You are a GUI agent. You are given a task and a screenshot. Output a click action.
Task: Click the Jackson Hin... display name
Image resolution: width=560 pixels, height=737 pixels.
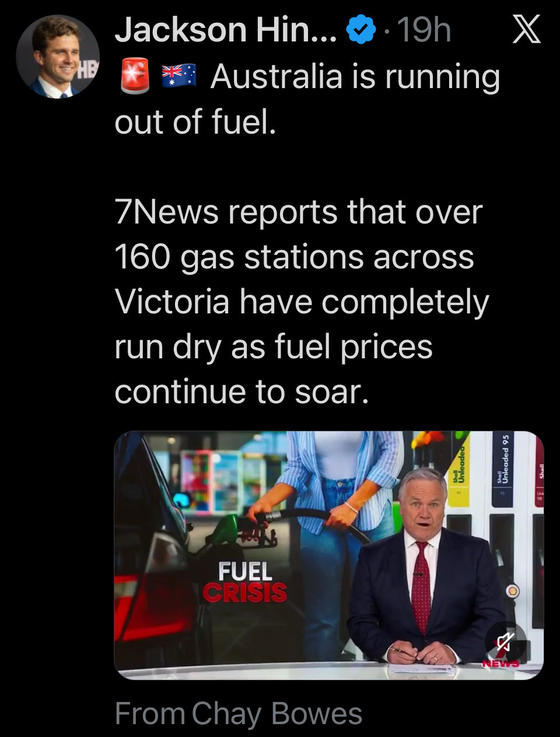click(x=225, y=30)
